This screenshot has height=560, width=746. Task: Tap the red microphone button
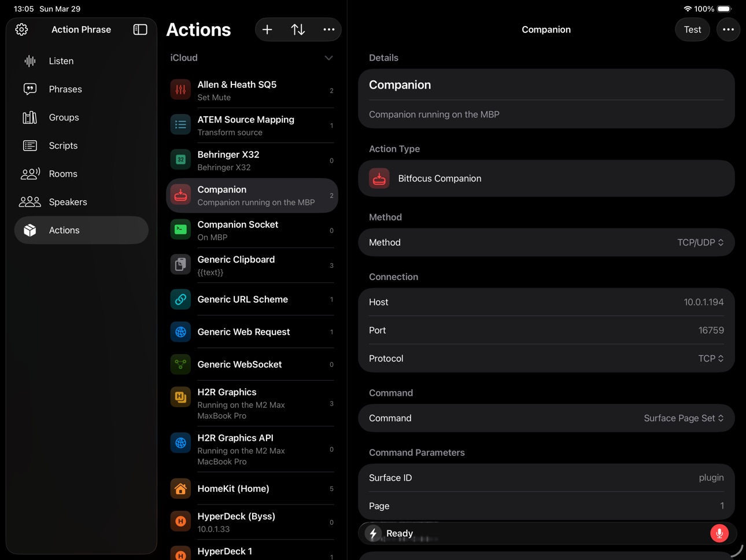[x=719, y=533]
